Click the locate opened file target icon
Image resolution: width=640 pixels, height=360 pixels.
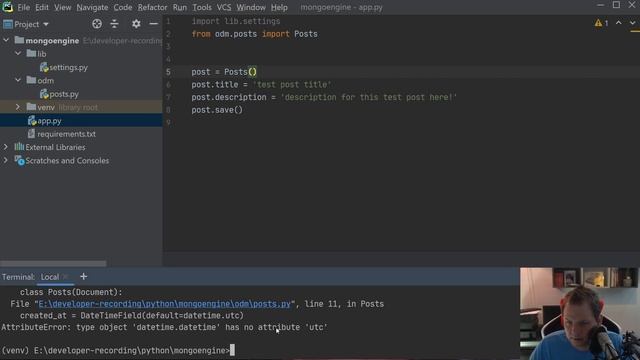click(97, 24)
